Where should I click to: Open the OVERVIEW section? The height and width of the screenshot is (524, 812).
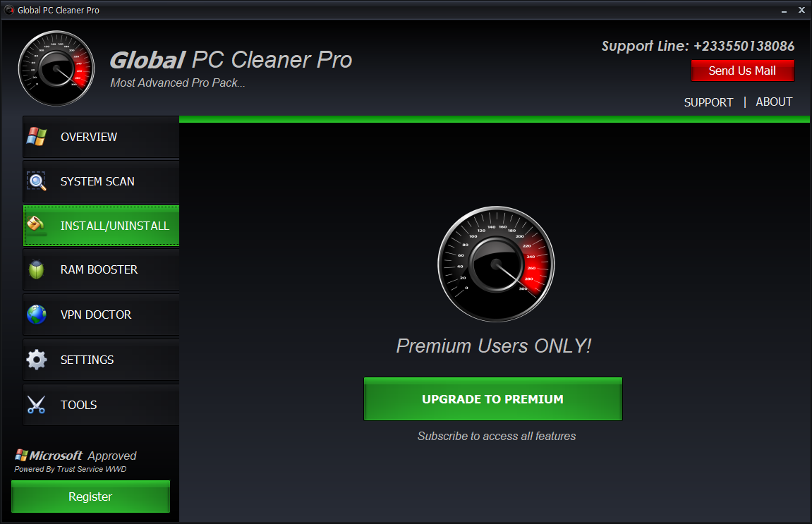101,137
